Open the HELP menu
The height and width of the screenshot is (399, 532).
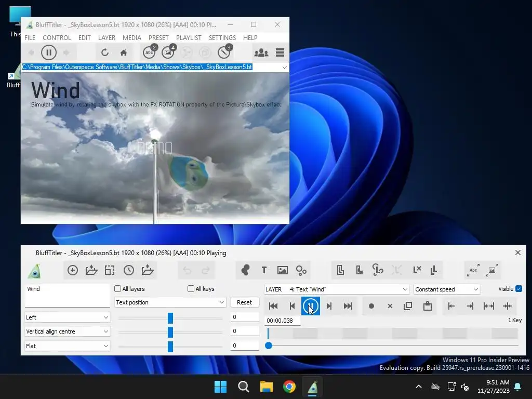250,37
